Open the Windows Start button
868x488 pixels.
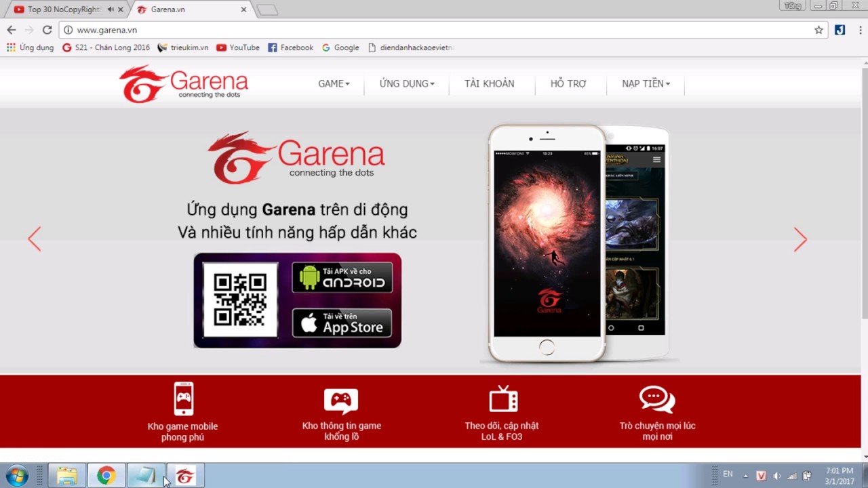coord(16,476)
